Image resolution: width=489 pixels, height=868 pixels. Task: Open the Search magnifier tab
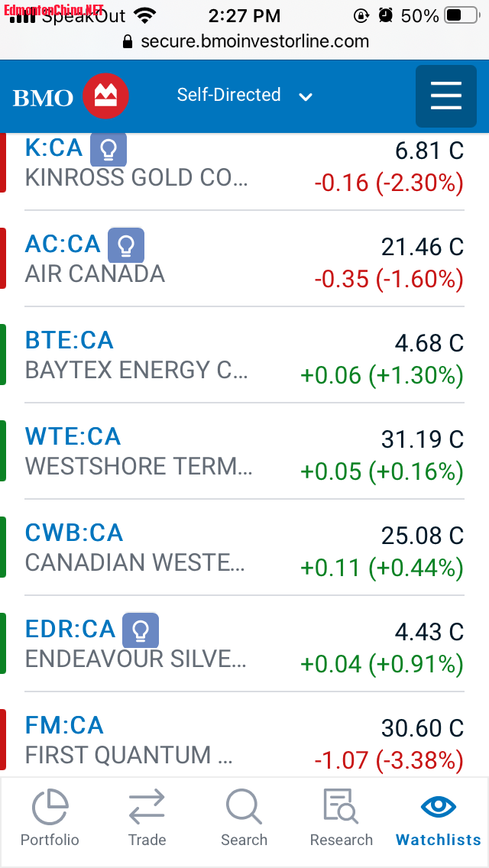click(x=244, y=818)
